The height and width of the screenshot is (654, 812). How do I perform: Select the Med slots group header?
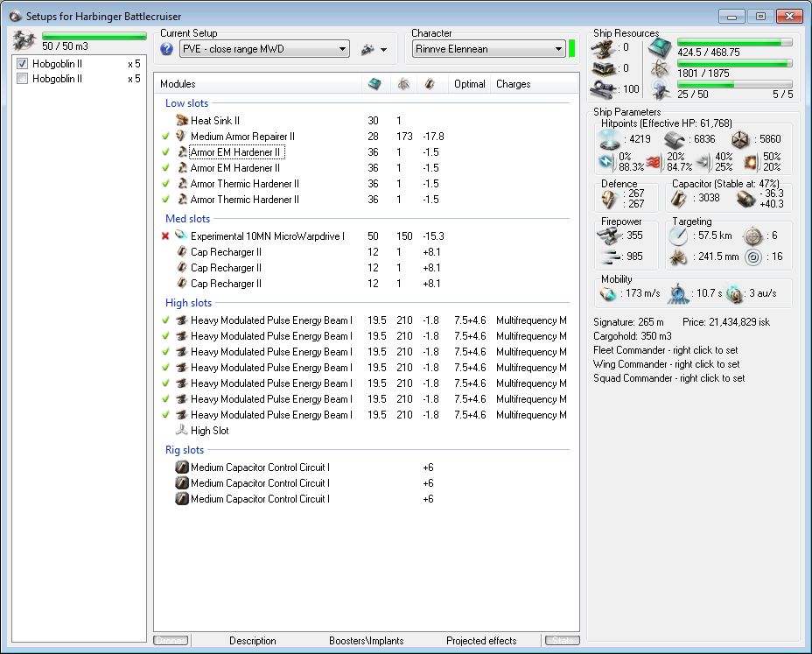(x=187, y=219)
